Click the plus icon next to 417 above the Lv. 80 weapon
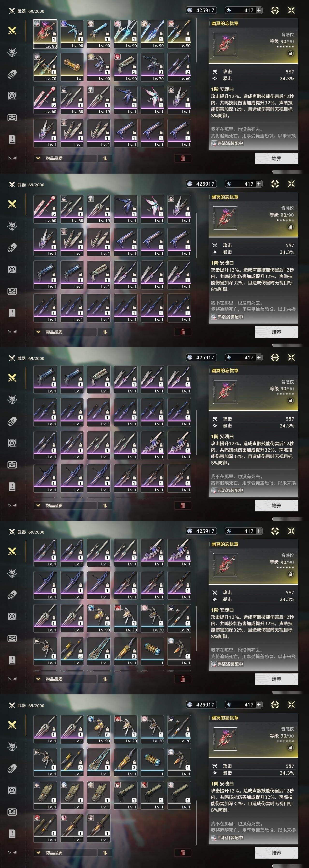 pos(259,10)
